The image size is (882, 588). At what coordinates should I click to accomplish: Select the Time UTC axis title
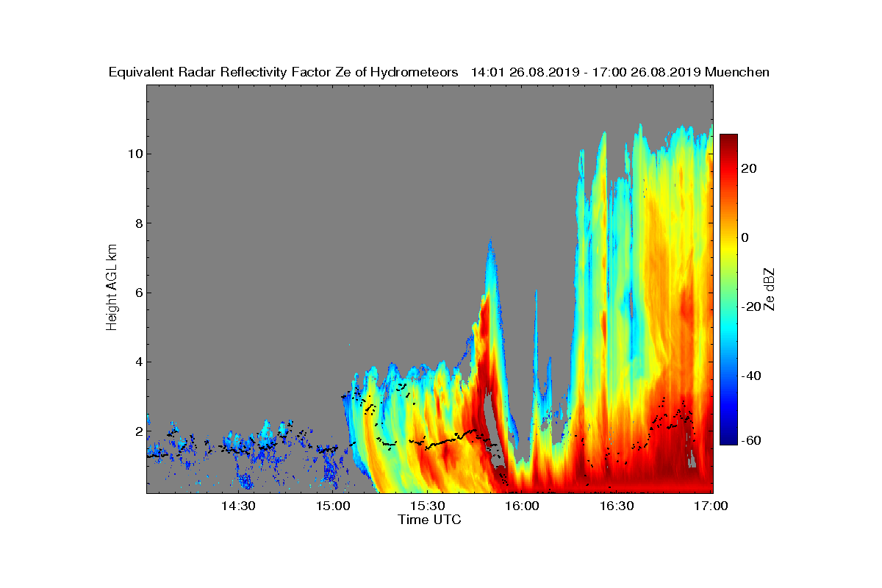coord(430,520)
